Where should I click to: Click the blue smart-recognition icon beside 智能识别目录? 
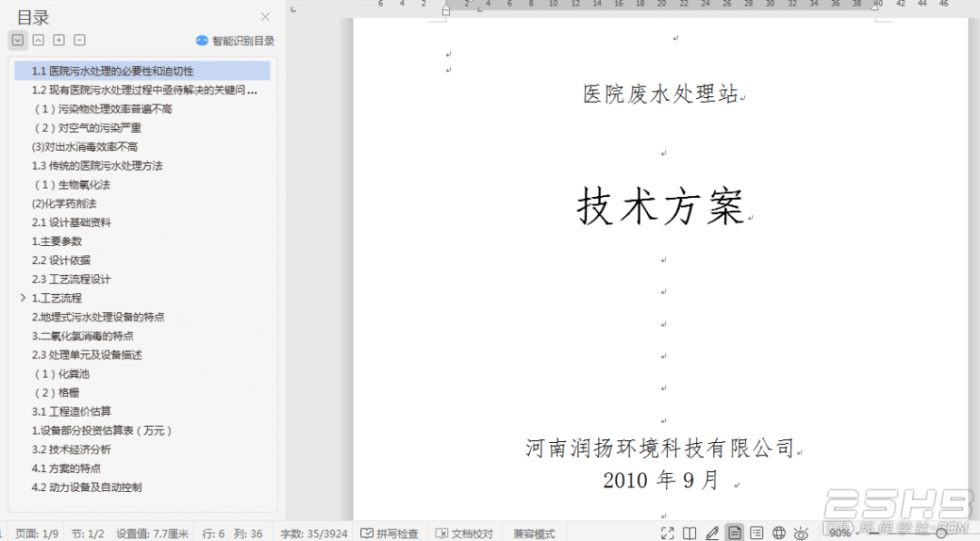[201, 41]
